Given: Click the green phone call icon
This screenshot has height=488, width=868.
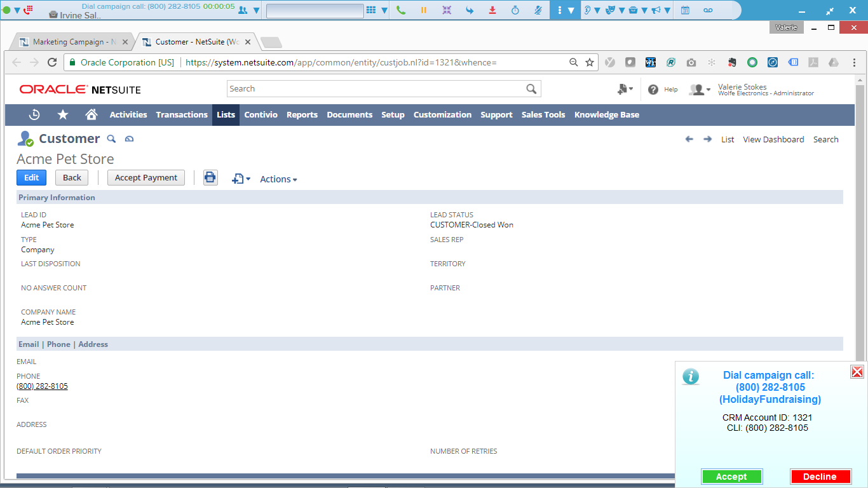Looking at the screenshot, I should click(x=400, y=10).
